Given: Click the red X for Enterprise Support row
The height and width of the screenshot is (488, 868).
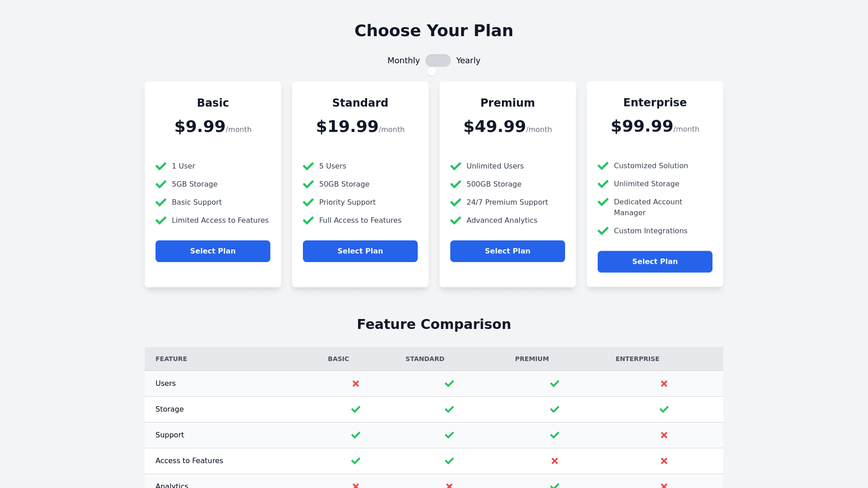Looking at the screenshot, I should [x=664, y=435].
